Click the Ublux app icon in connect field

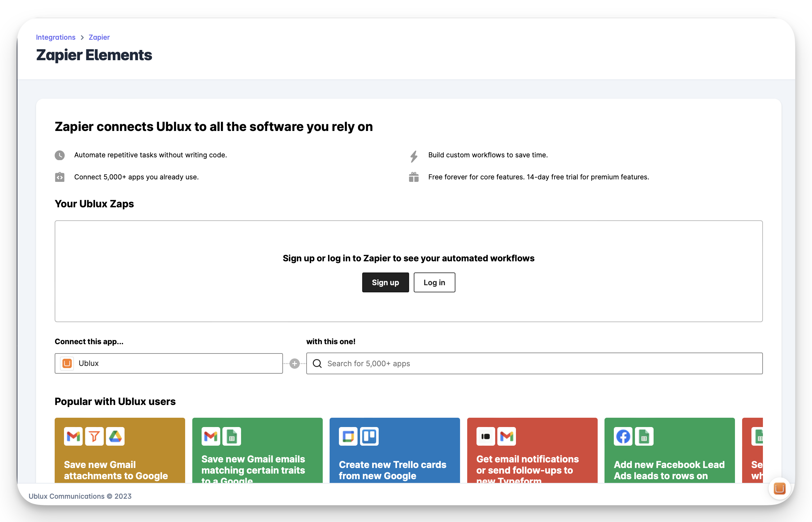[67, 363]
